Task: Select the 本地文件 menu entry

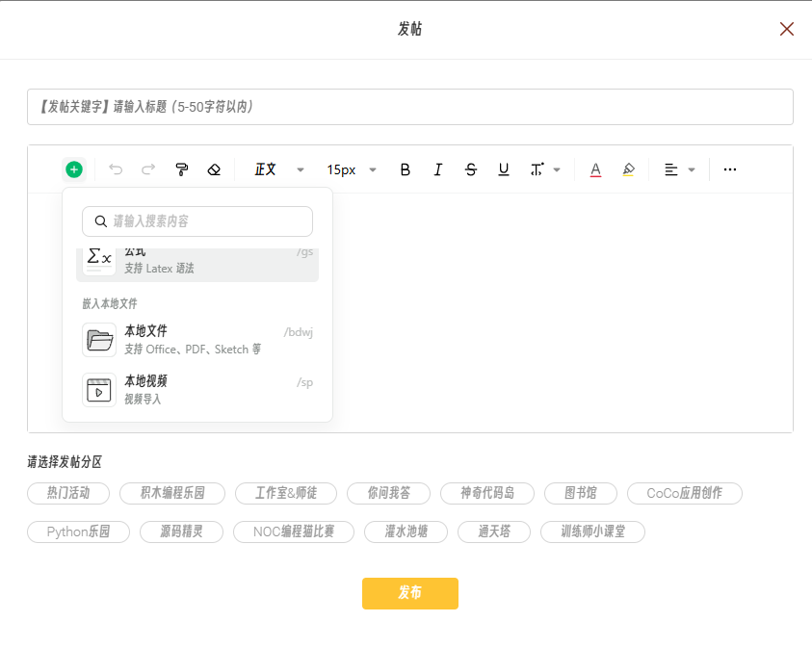Action: [x=197, y=340]
